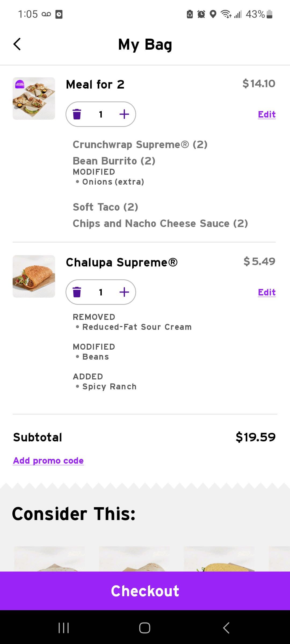Tap the battery indicator in status bar
Viewport: 290px width, 644px height.
click(x=270, y=14)
